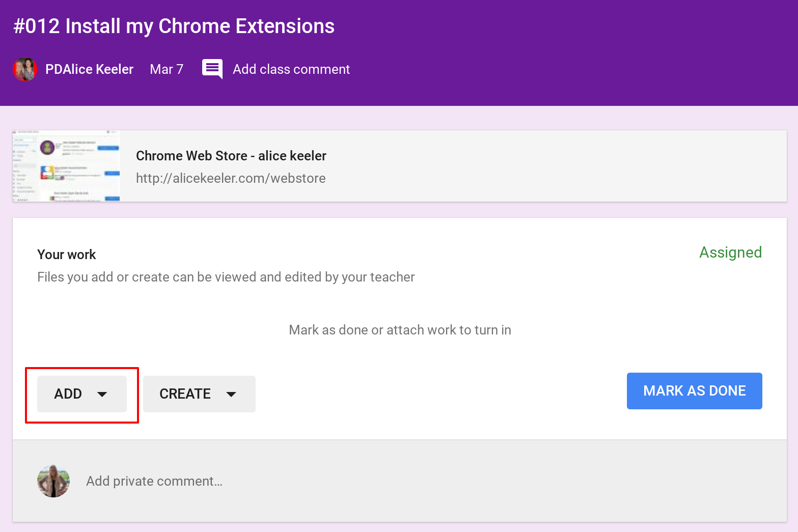
Task: Click PDAlice Keeler's teacher avatar
Action: (25, 69)
